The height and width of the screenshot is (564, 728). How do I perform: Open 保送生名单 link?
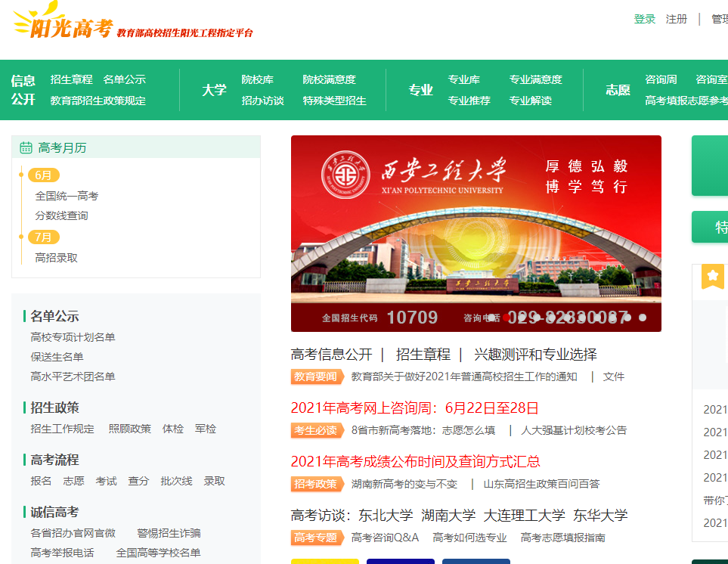coord(57,357)
